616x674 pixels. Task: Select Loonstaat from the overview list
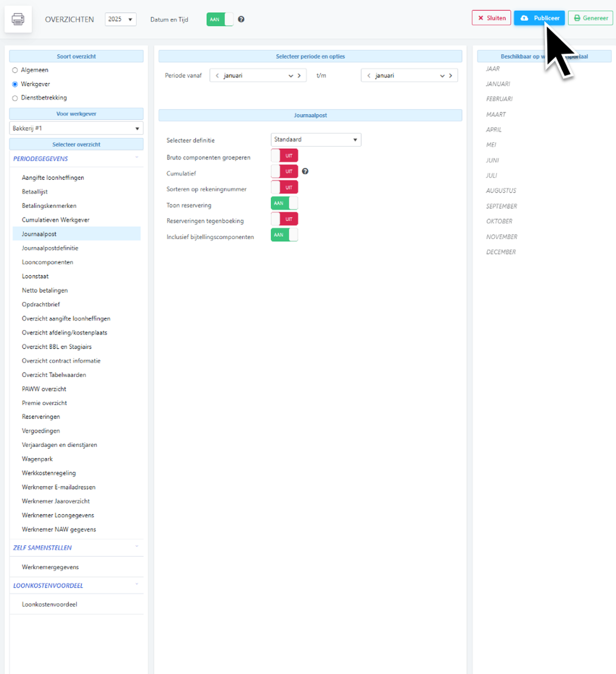tap(35, 276)
